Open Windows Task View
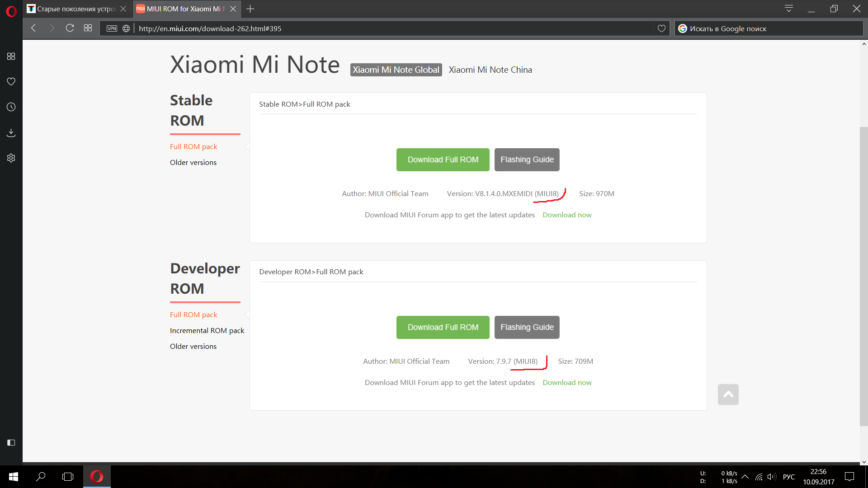The image size is (868, 488). [68, 477]
